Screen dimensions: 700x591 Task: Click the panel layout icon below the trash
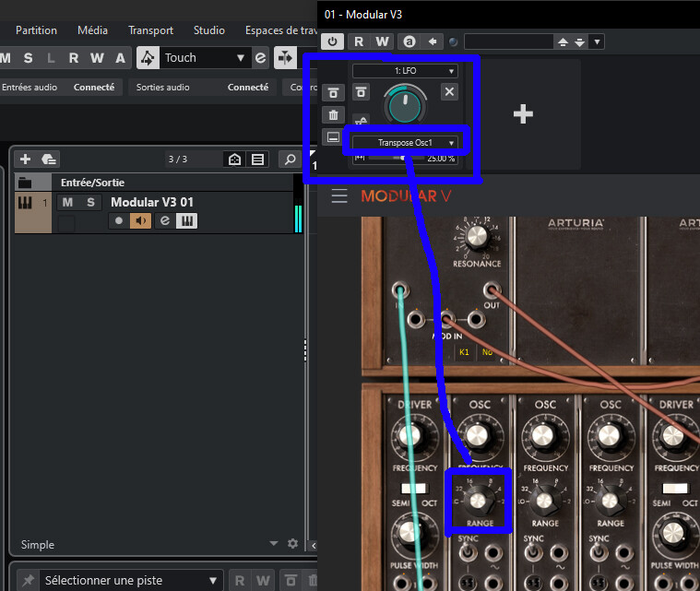coord(334,137)
